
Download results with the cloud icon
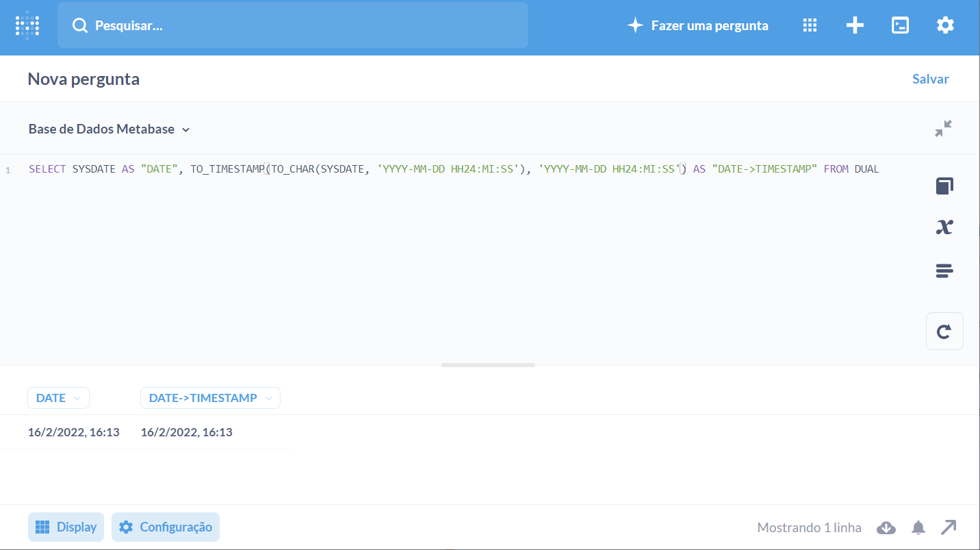point(886,527)
